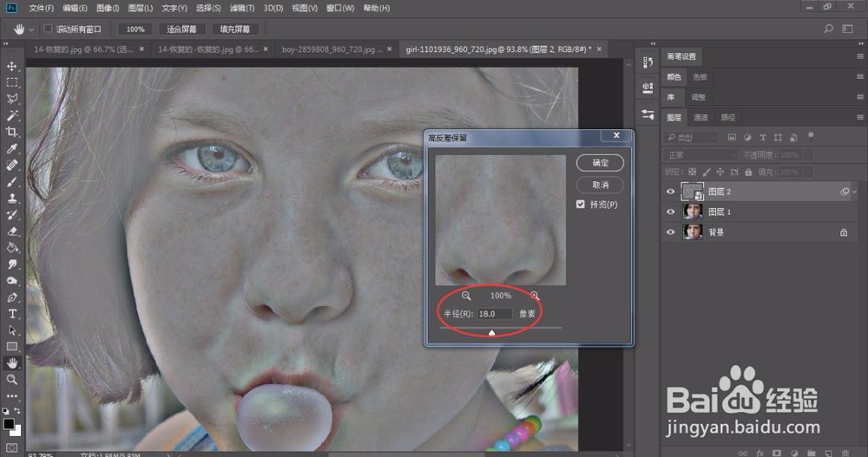Viewport: 868px width, 457px height.
Task: Click 图层 1 layer thumbnail
Action: pos(693,212)
